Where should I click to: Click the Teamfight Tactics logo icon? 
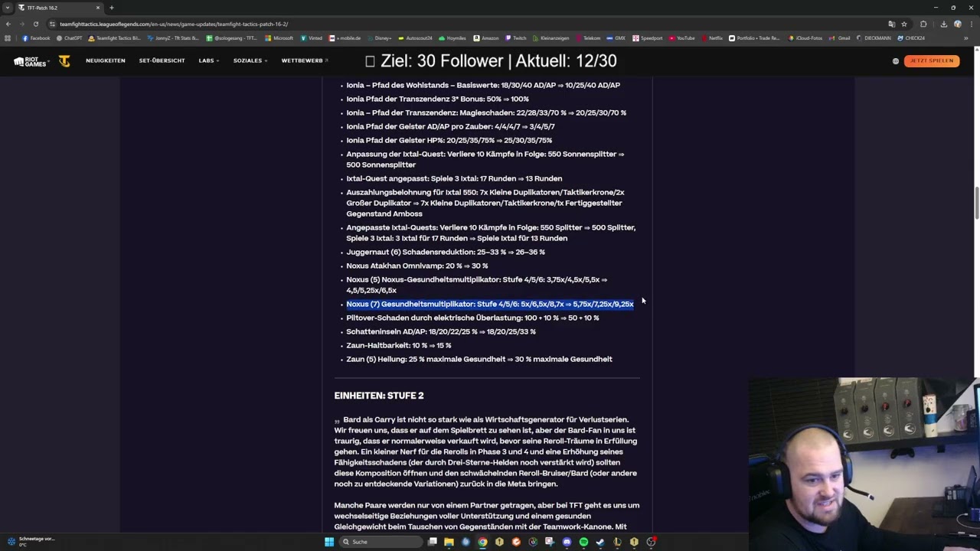64,61
